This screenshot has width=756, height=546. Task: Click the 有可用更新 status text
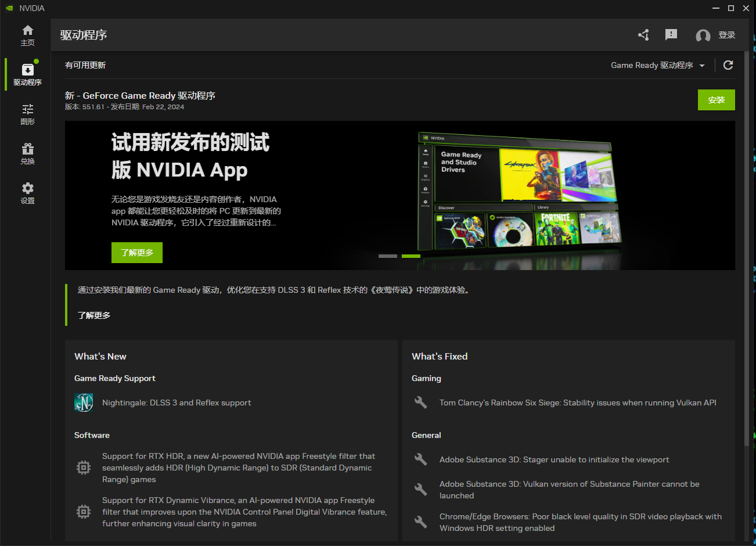85,65
